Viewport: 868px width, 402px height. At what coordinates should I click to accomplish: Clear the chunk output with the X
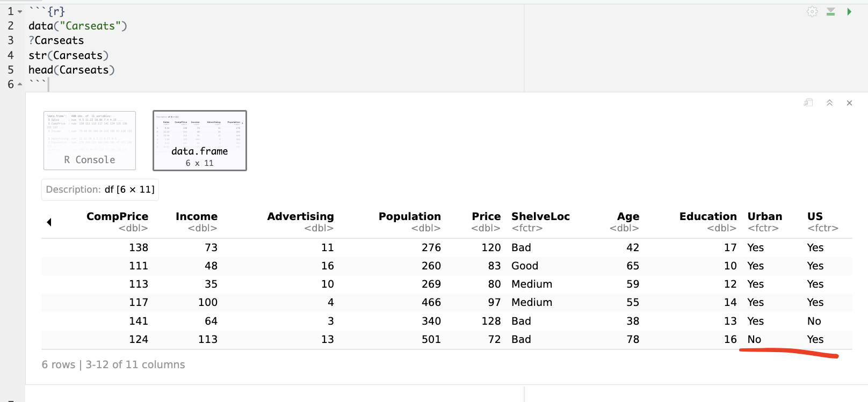click(x=849, y=103)
